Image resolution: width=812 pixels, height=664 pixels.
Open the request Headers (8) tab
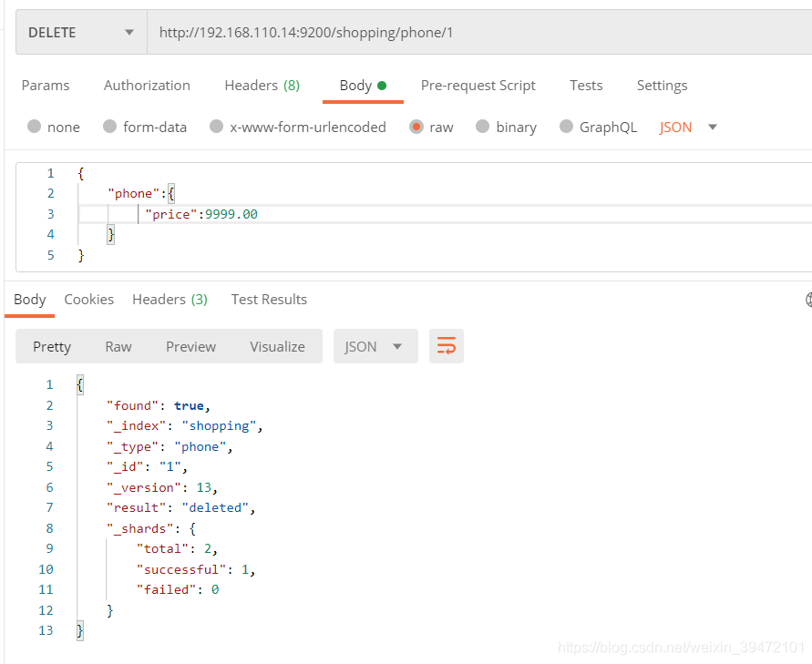[262, 86]
